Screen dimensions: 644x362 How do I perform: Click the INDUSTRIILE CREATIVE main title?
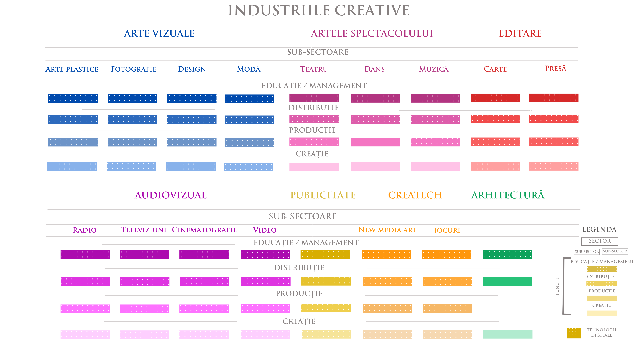coord(318,11)
